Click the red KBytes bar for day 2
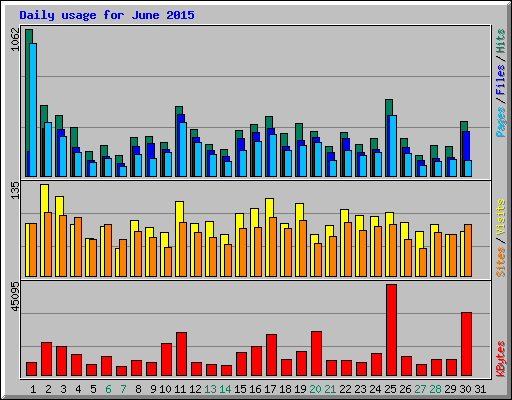Screen dimensions: 512x400 46,359
